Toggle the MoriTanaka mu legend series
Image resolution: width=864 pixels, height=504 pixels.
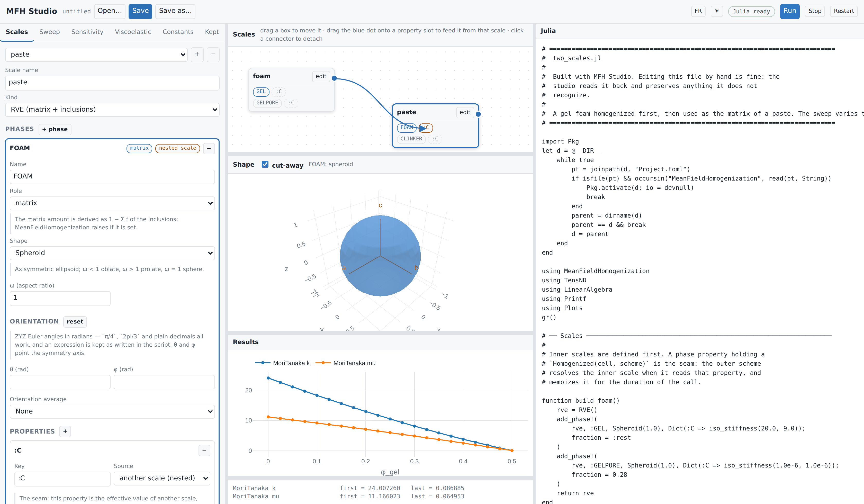pos(346,363)
